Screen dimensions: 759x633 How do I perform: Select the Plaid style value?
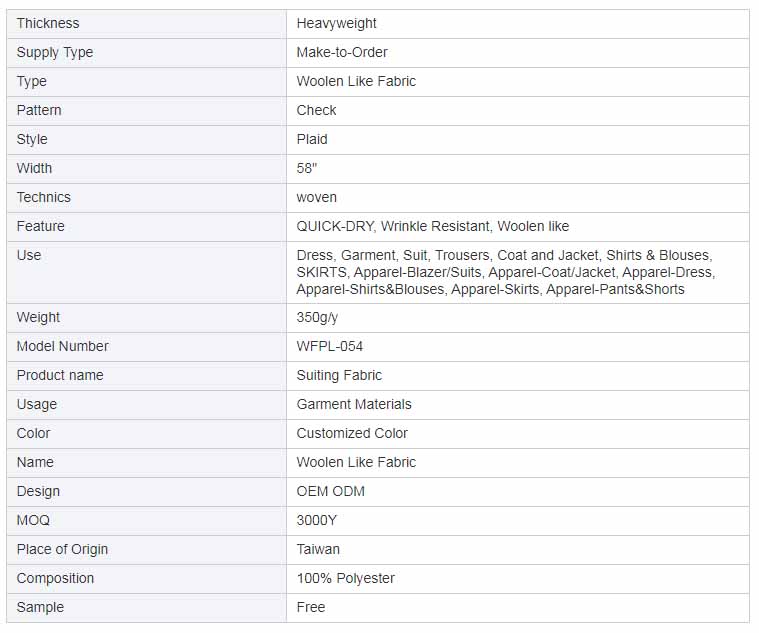312,139
